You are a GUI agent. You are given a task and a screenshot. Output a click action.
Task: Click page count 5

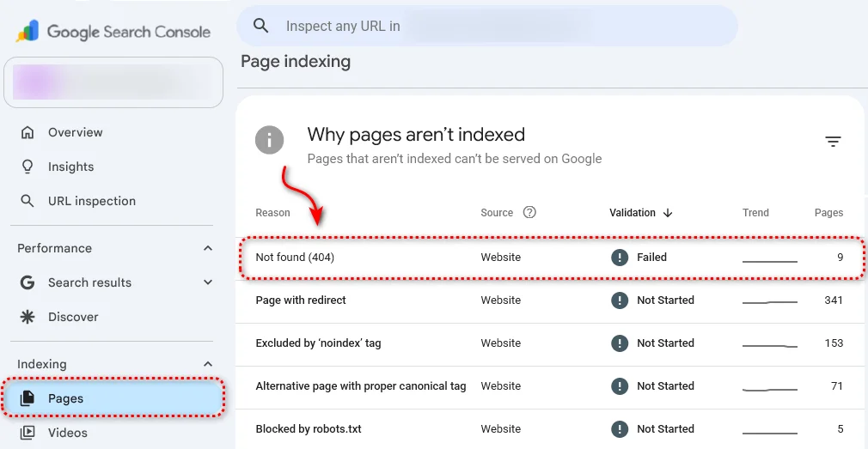point(840,429)
